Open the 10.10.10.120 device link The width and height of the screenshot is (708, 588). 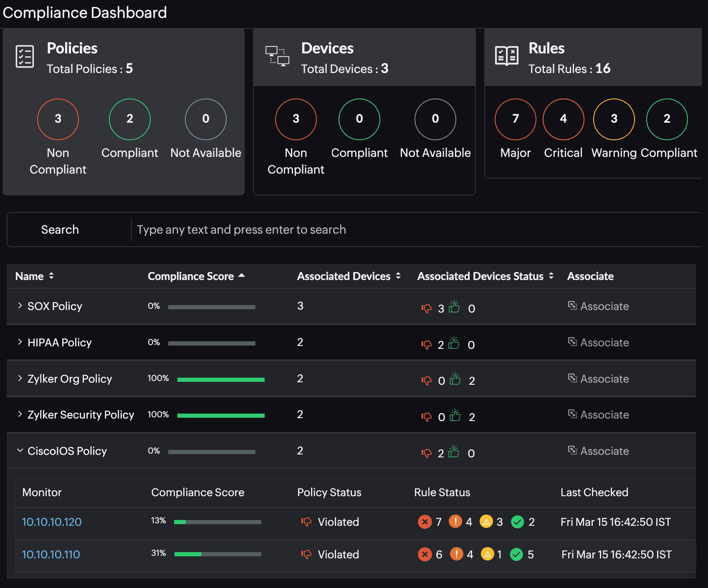(x=51, y=522)
